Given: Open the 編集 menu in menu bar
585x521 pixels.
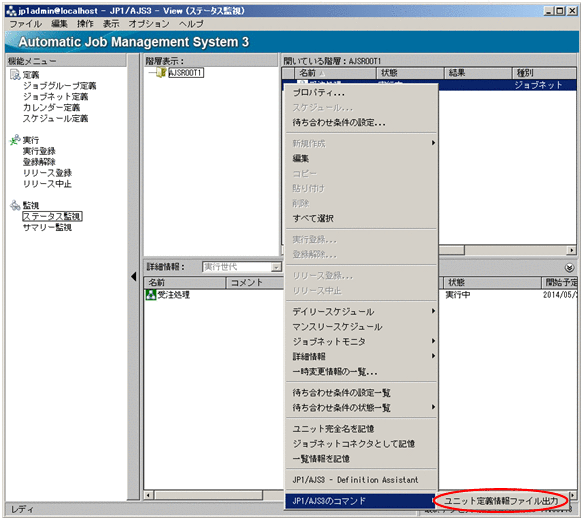Looking at the screenshot, I should pos(59,24).
